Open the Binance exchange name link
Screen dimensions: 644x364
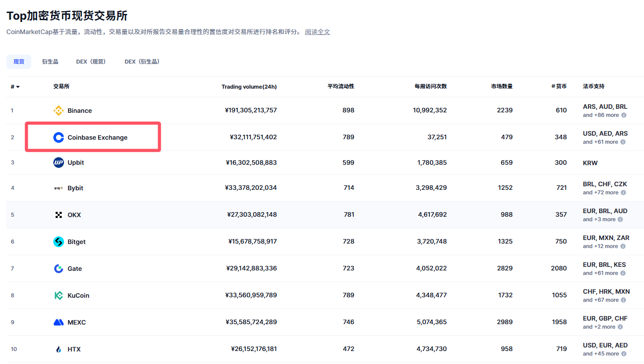(x=80, y=110)
